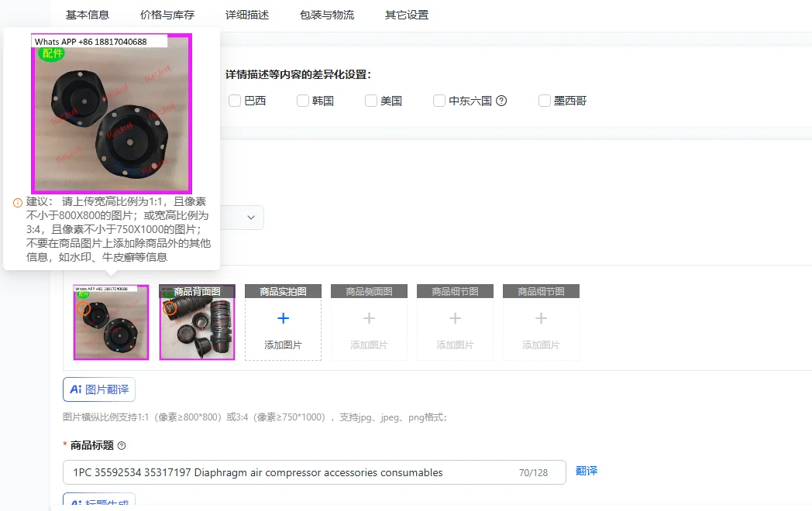The height and width of the screenshot is (511, 812).
Task: Select the 墨西哥 checkbox
Action: pos(544,101)
